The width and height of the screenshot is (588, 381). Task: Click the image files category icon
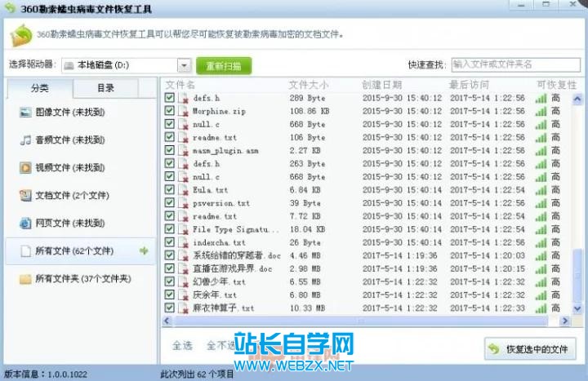[x=25, y=112]
